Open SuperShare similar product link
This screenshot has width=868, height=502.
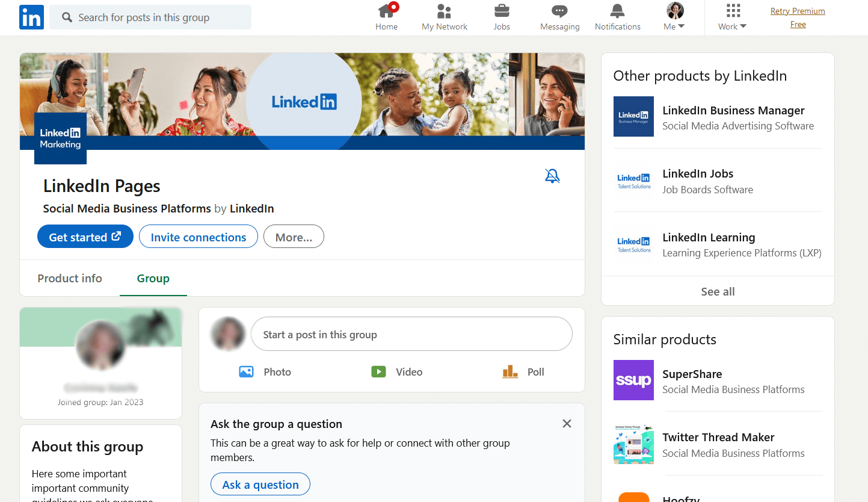click(x=692, y=374)
